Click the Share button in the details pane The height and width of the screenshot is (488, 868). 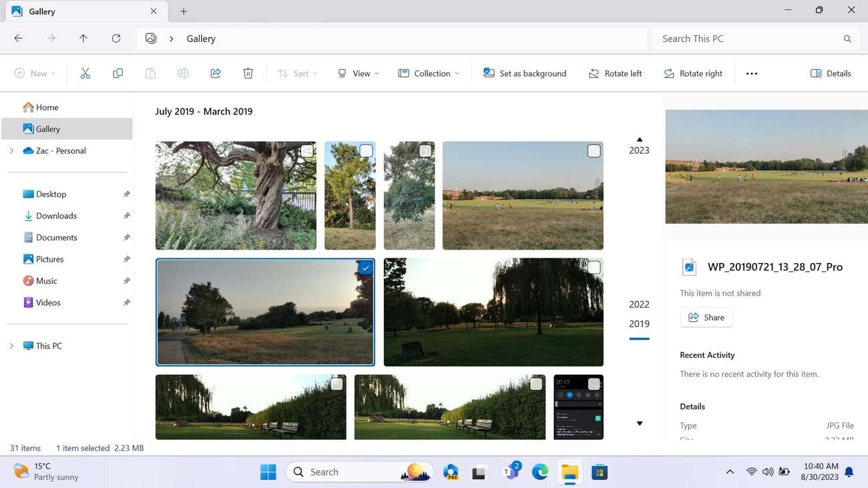[706, 317]
